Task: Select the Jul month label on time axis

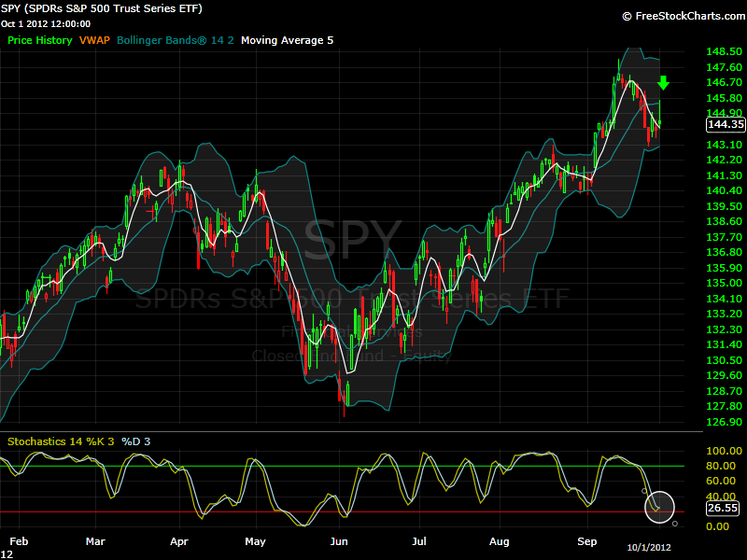Action: point(419,541)
